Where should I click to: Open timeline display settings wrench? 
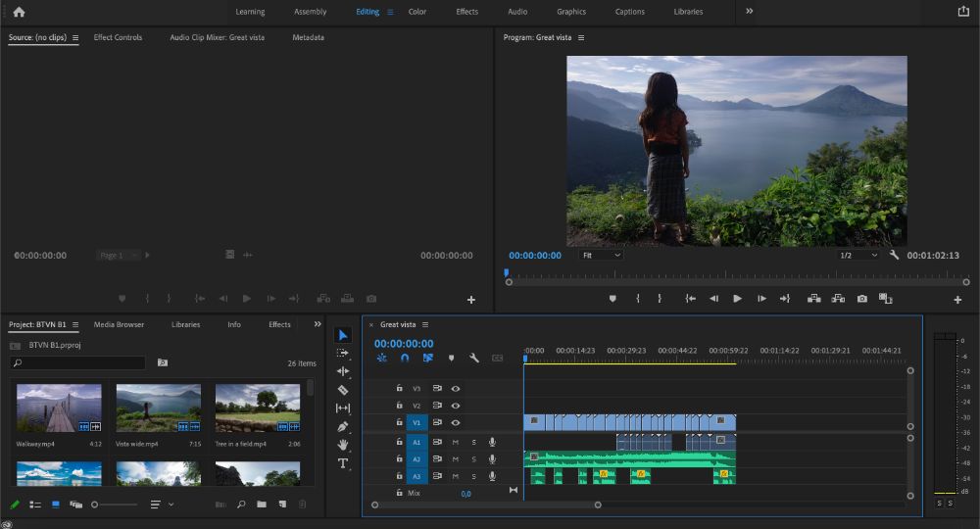pos(473,358)
